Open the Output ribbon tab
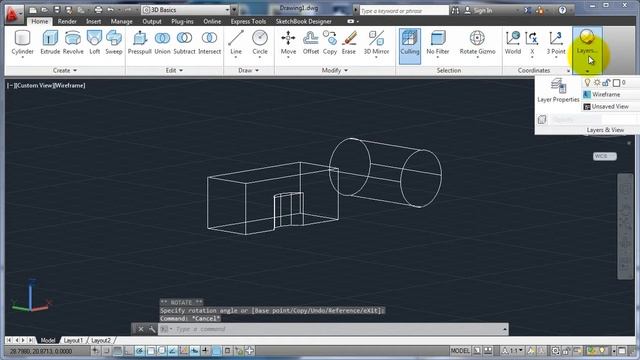The width and height of the screenshot is (640, 360). click(x=152, y=21)
